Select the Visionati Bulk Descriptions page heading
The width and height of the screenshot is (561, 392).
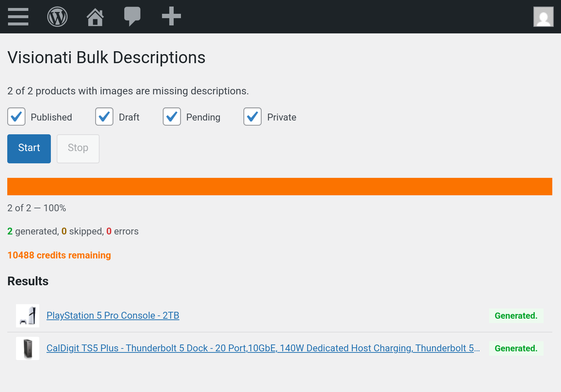pyautogui.click(x=106, y=57)
